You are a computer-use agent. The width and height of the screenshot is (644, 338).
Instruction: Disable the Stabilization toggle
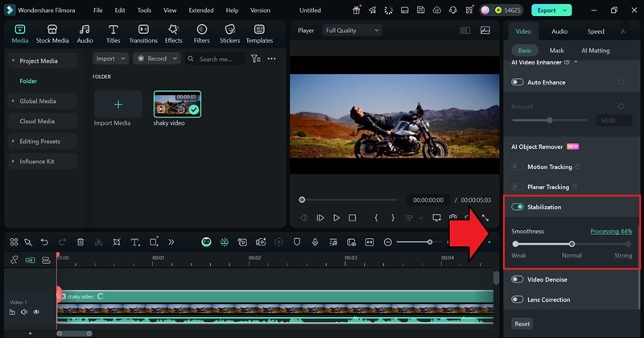(x=518, y=207)
